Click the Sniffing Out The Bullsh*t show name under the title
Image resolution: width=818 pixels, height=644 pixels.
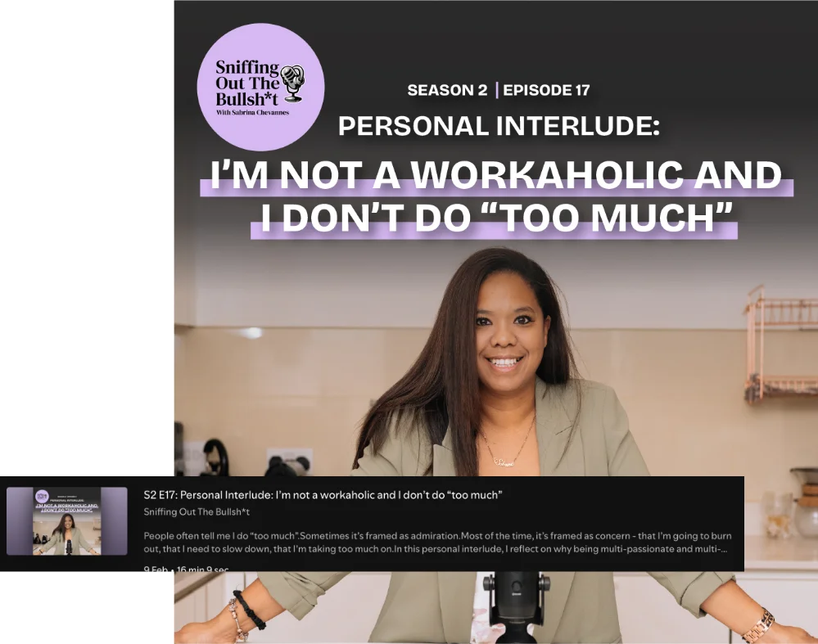pyautogui.click(x=196, y=512)
